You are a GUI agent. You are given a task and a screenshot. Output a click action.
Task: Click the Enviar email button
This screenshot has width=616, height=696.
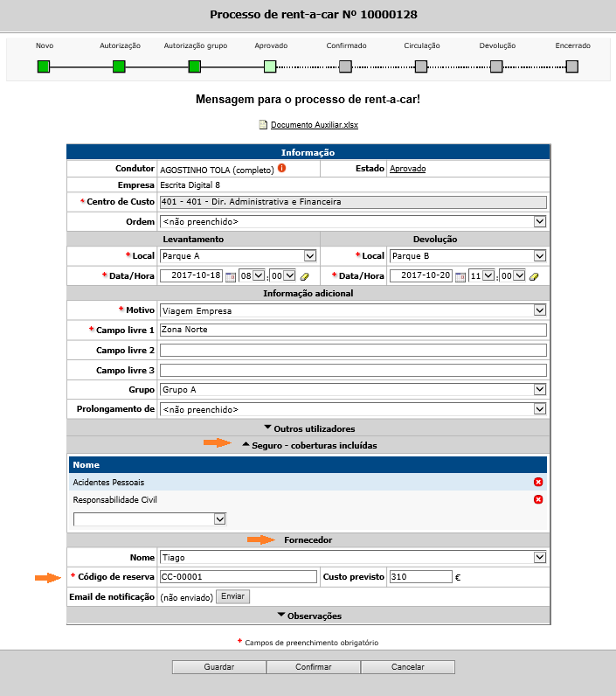[x=232, y=596]
